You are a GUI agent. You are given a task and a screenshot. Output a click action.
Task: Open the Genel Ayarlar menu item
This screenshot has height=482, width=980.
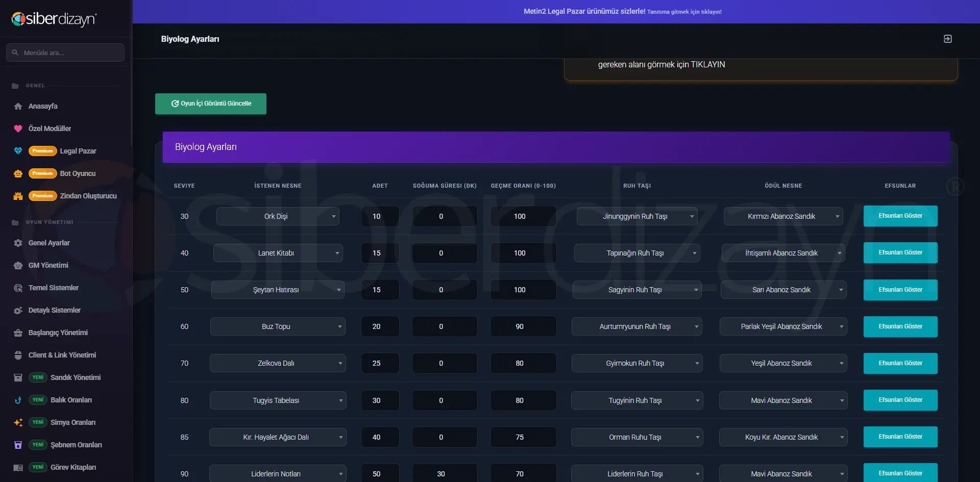(49, 243)
